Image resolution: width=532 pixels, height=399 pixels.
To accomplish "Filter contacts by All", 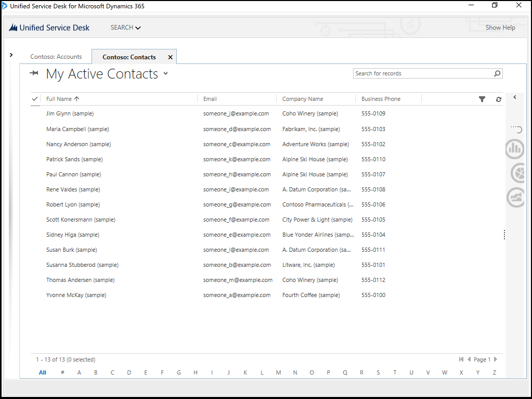I will point(43,372).
